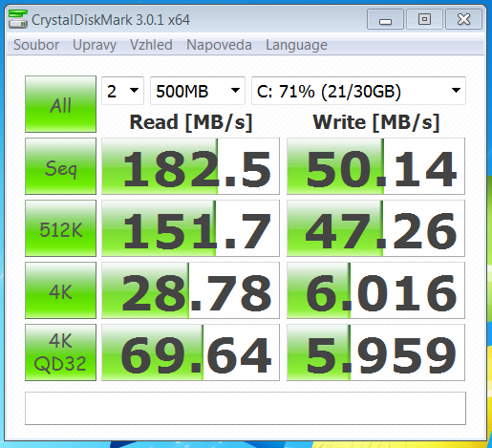Expand the drive selector C: 71% dropdown

[358, 91]
